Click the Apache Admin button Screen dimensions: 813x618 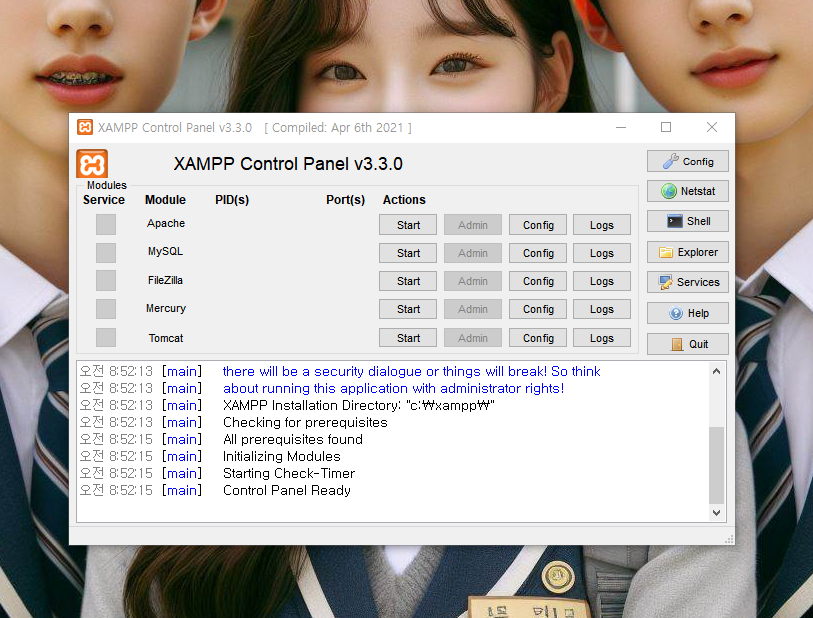pyautogui.click(x=472, y=225)
